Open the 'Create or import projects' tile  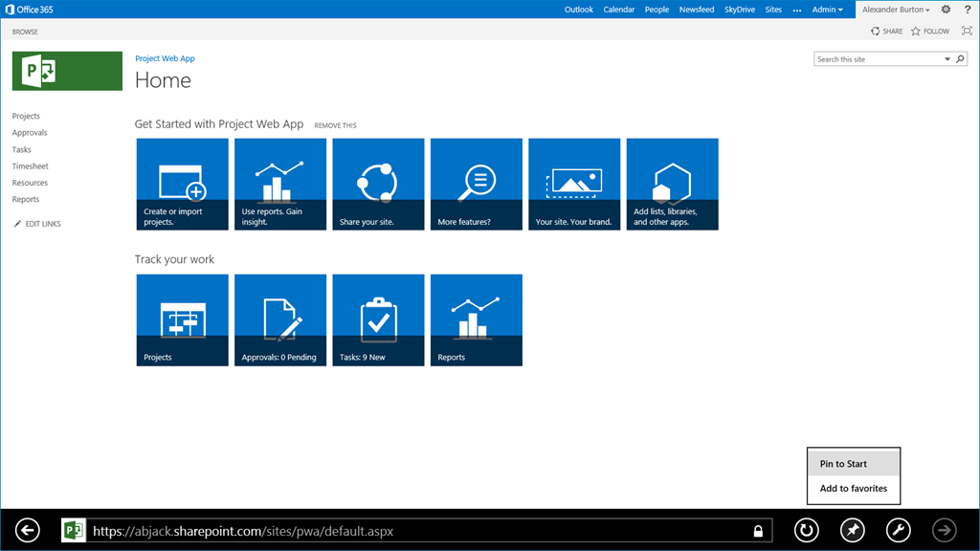pos(182,184)
